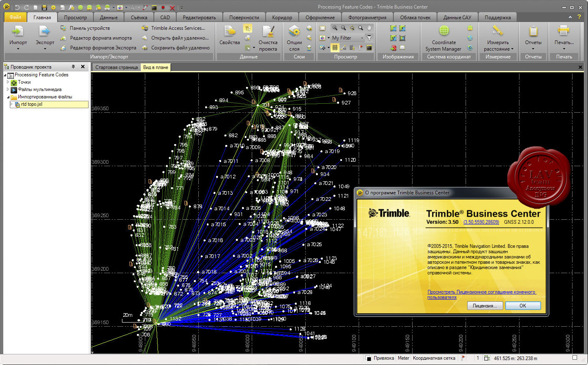Switch to the Съёмка ribbon tab
Screen dimensions: 588x365
point(139,18)
